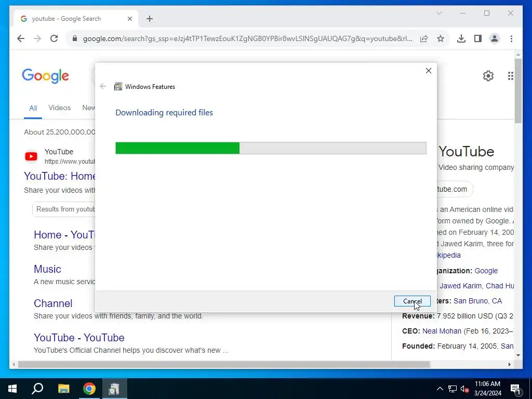Open a new Chrome tab

[x=150, y=19]
